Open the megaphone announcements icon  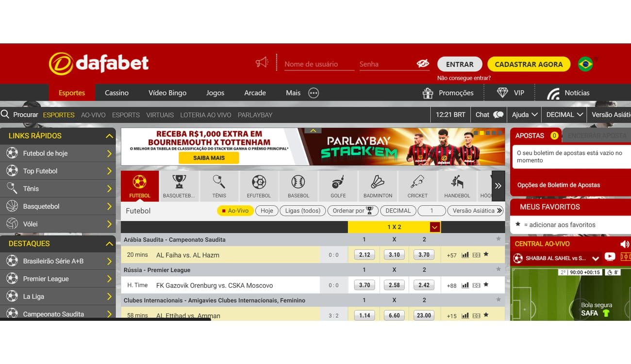(x=262, y=62)
